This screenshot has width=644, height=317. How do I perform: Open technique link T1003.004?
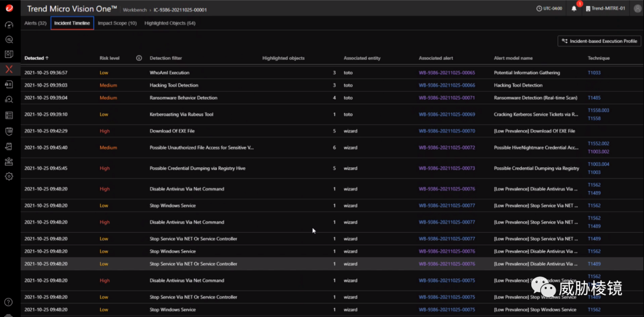(599, 164)
